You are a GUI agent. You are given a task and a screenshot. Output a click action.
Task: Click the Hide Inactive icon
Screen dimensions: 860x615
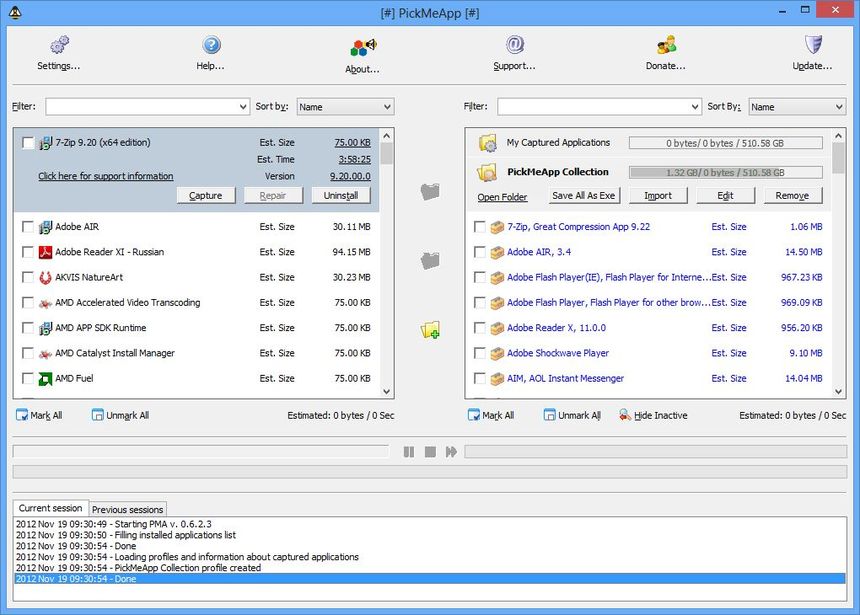(625, 415)
